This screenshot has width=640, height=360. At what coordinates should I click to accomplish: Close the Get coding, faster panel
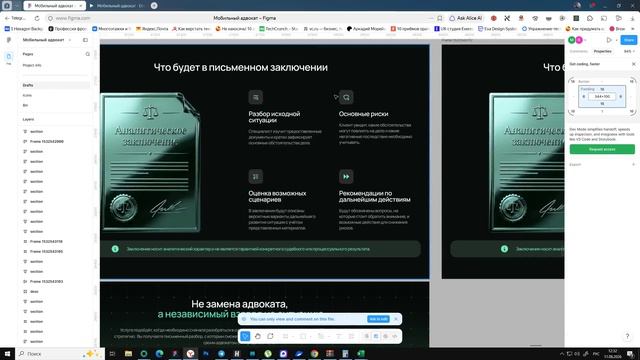coord(633,64)
